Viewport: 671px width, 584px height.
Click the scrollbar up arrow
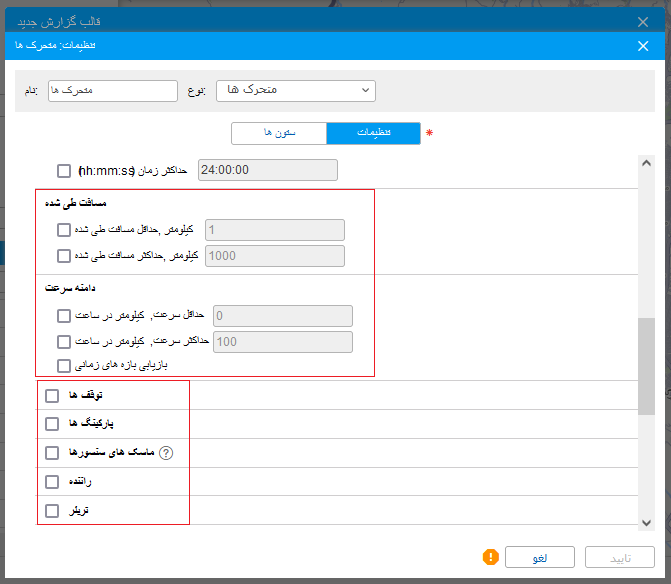pos(646,163)
